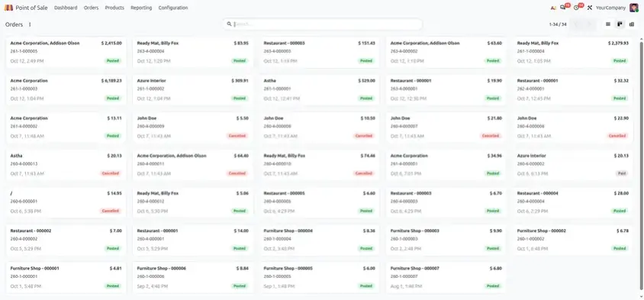
Task: Click the Paid status badge
Action: click(x=622, y=173)
